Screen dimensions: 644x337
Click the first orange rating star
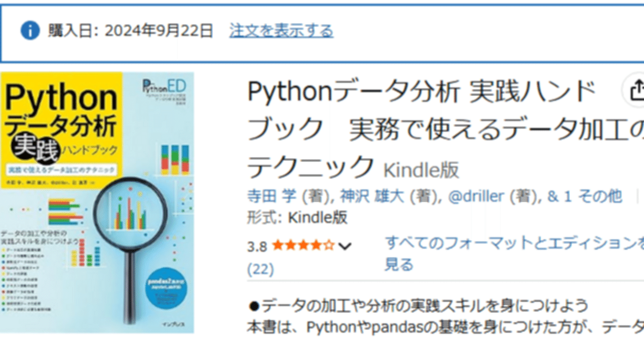(279, 245)
